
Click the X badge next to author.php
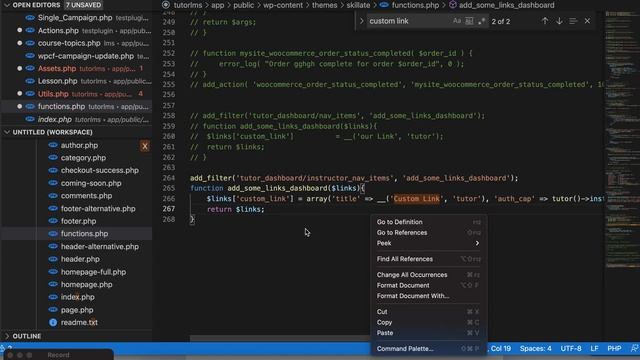pyautogui.click(x=144, y=146)
